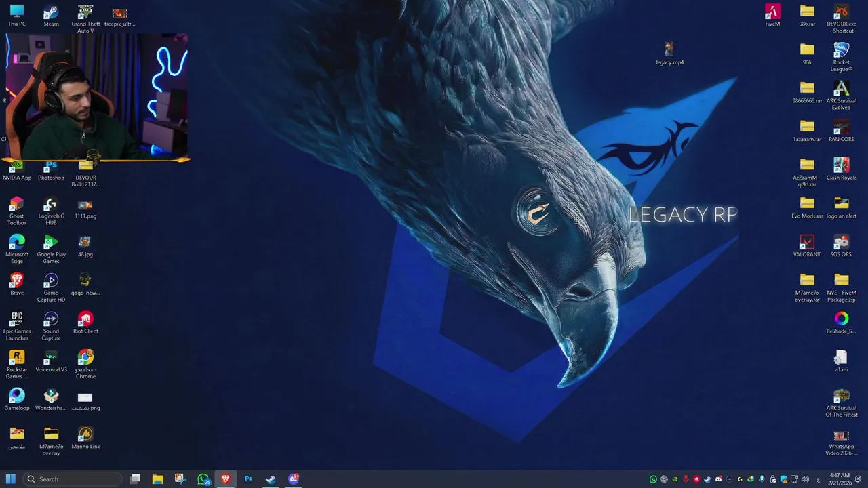The image size is (868, 488).
Task: Open the folder named 986
Action: [x=807, y=54]
